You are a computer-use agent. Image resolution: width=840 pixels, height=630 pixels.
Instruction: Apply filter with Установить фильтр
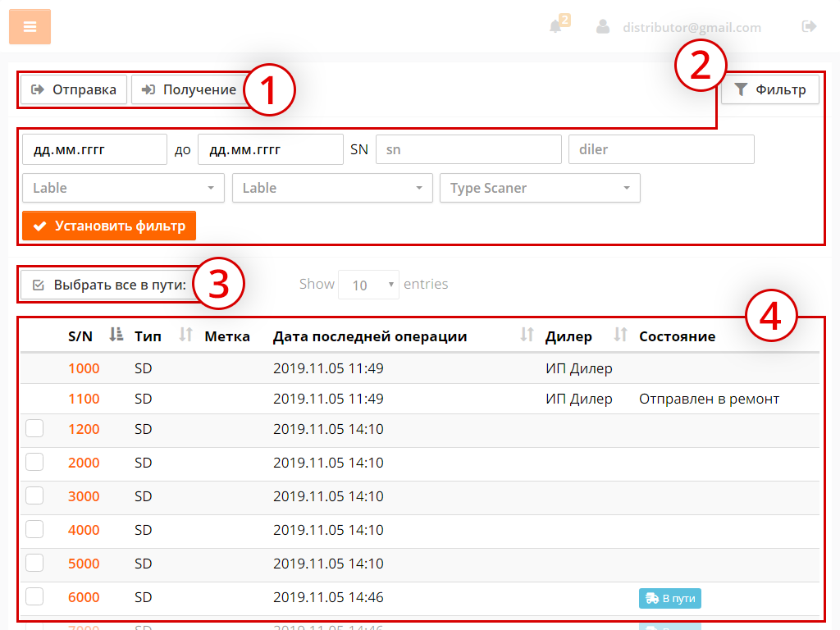109,226
